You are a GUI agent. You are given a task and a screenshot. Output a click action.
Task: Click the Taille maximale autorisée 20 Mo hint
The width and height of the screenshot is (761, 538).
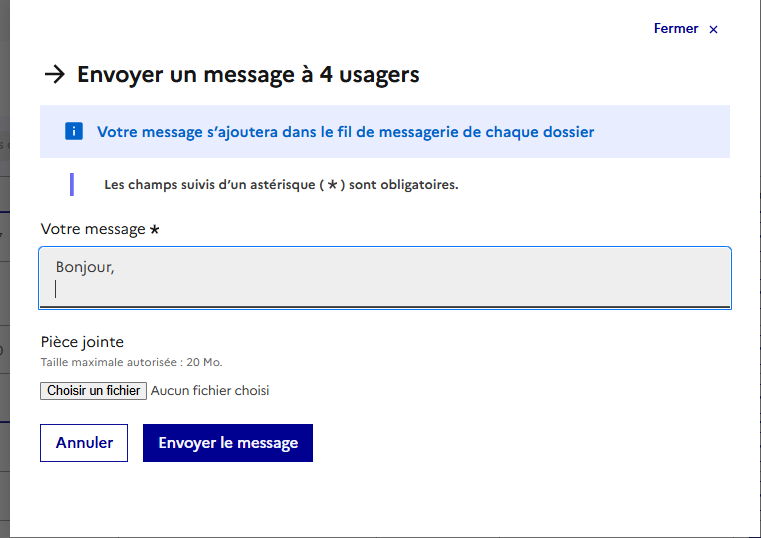[131, 362]
